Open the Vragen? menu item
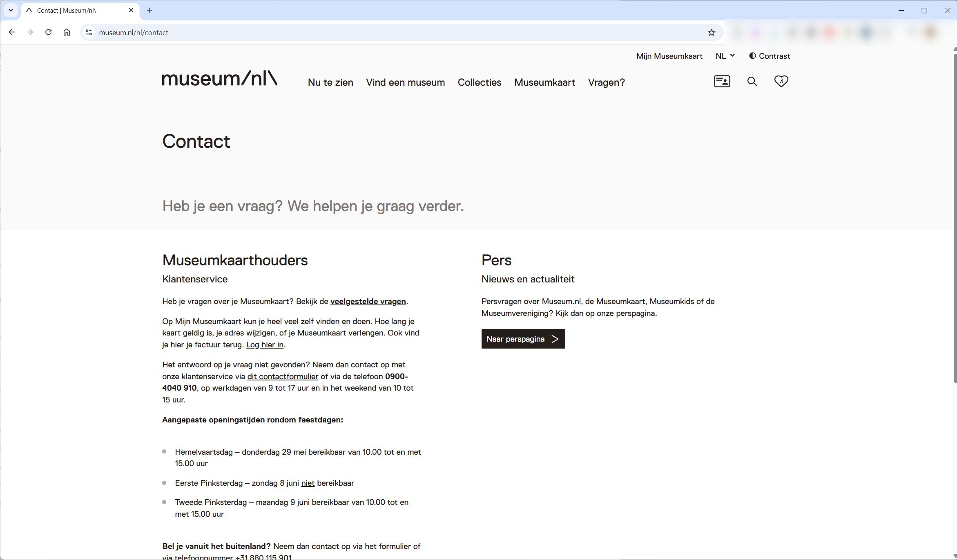The width and height of the screenshot is (957, 560). (606, 82)
